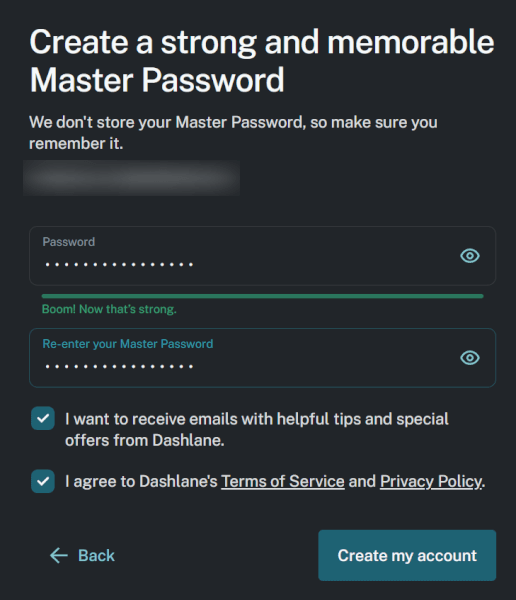Click the Create my account button
The image size is (516, 600).
pos(407,555)
